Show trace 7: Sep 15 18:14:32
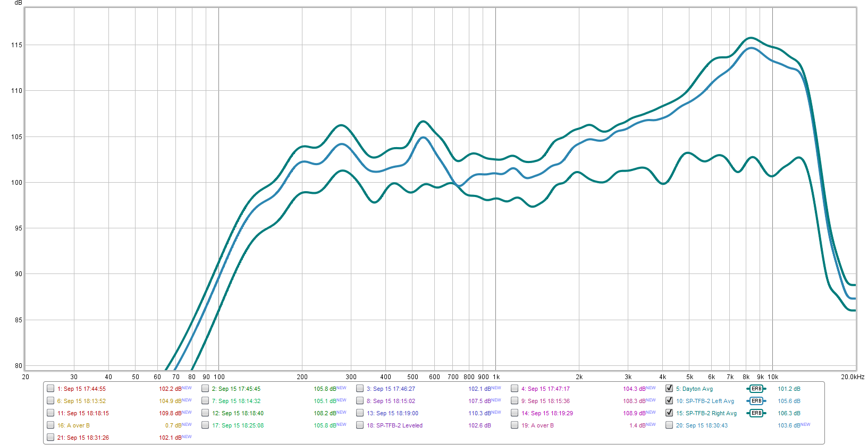 205,400
